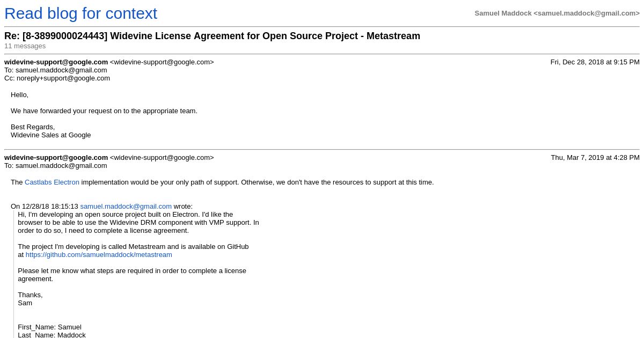644x338 pixels.
Task: Click the quoted samuel.maddock@gmail.com email link
Action: pos(126,206)
